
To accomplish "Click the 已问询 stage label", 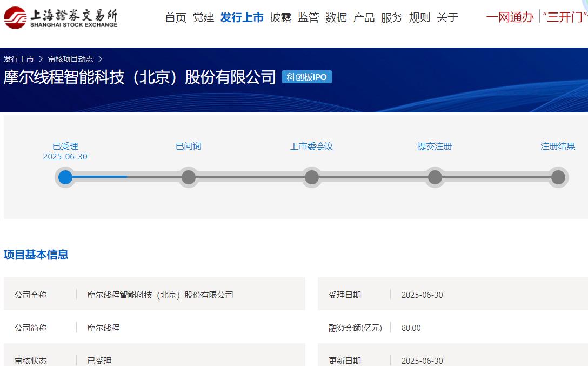I will pyautogui.click(x=189, y=147).
